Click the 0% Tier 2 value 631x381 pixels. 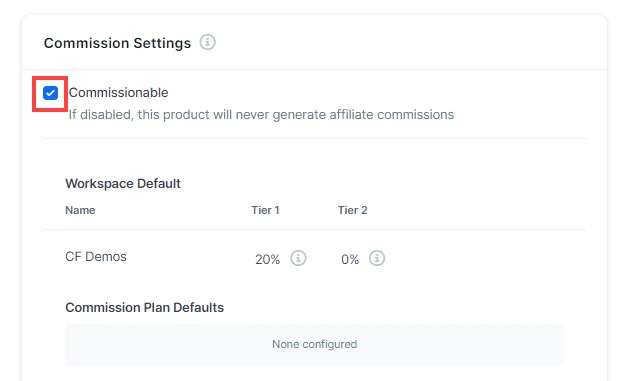[x=350, y=259]
